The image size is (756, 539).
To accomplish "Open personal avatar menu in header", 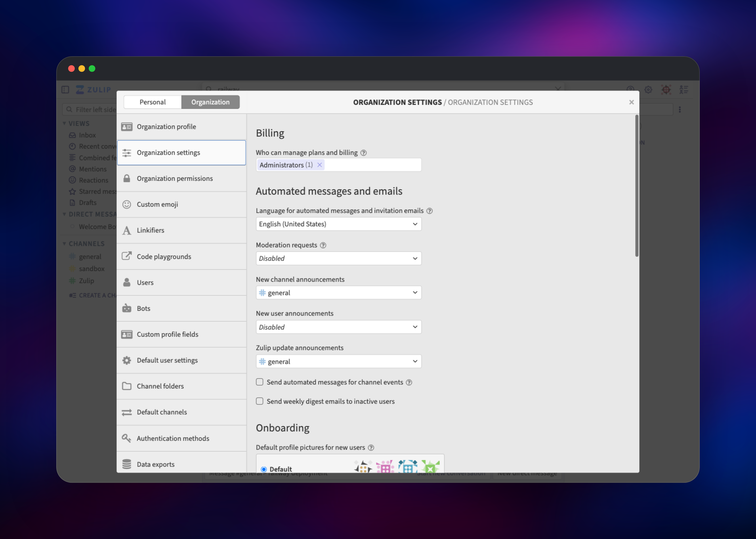I will point(666,90).
